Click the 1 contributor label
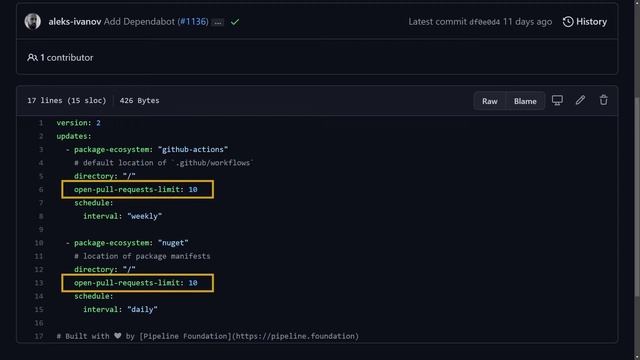This screenshot has height=360, width=640. click(60, 58)
